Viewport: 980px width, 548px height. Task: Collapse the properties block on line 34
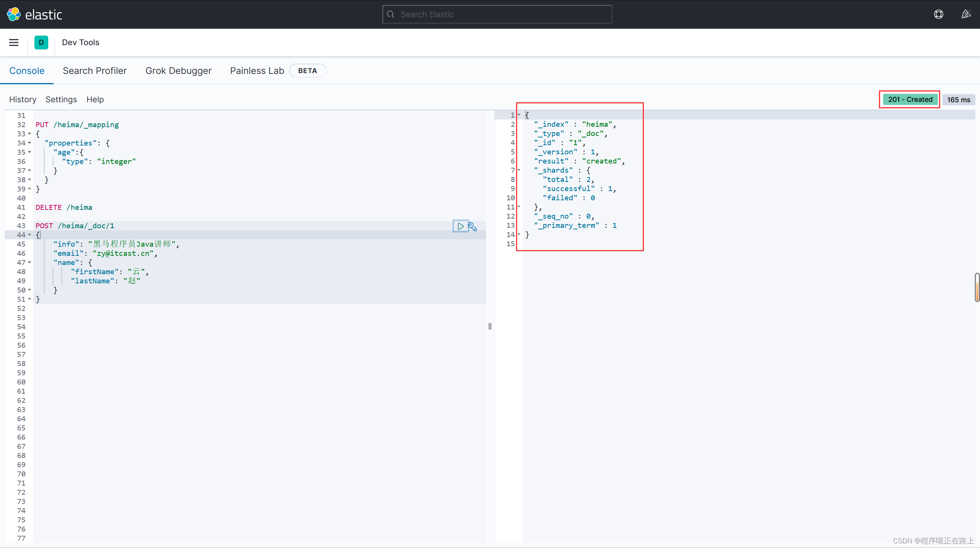coord(29,143)
